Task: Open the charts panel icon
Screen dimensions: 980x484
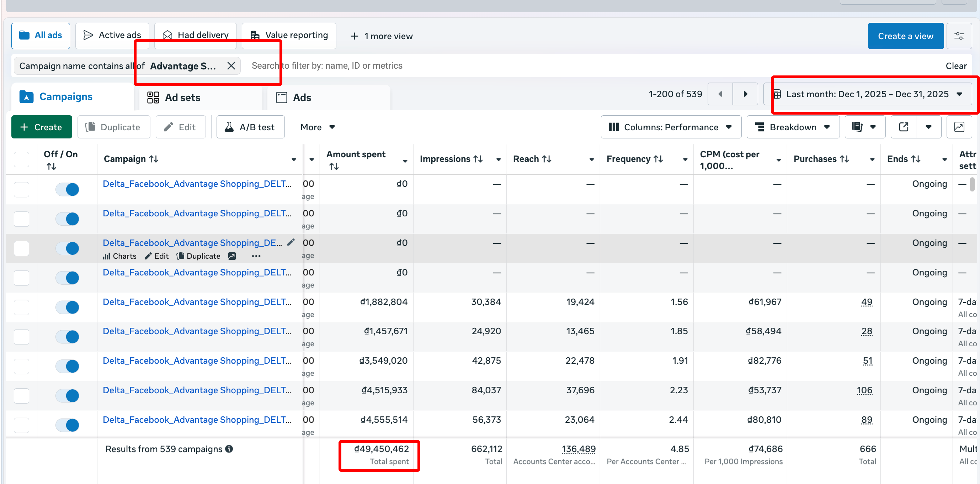Action: [959, 127]
